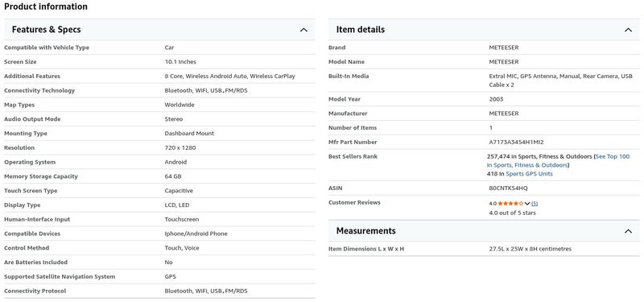
Task: Select the Built-In Media value text
Action: [x=560, y=81]
